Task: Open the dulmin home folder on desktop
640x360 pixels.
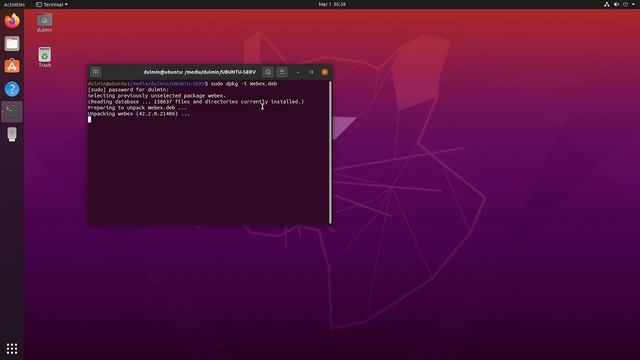Action: [x=44, y=22]
